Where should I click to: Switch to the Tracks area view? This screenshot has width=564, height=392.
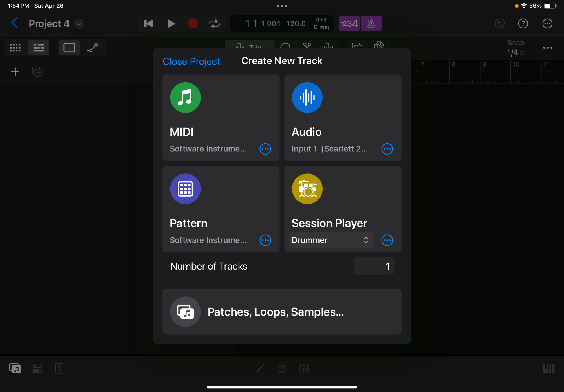tap(39, 47)
